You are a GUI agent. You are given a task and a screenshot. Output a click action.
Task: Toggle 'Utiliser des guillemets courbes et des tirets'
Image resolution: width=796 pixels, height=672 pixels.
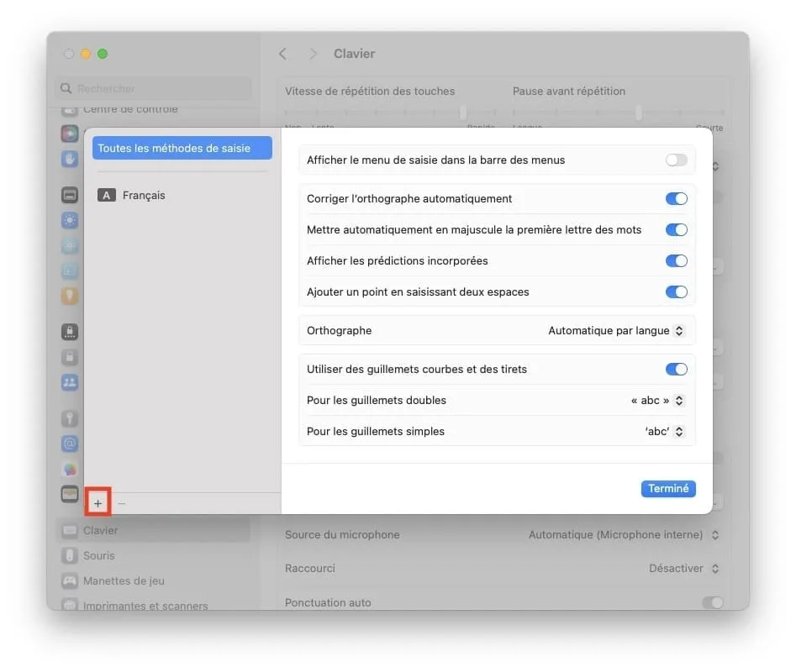pyautogui.click(x=676, y=369)
